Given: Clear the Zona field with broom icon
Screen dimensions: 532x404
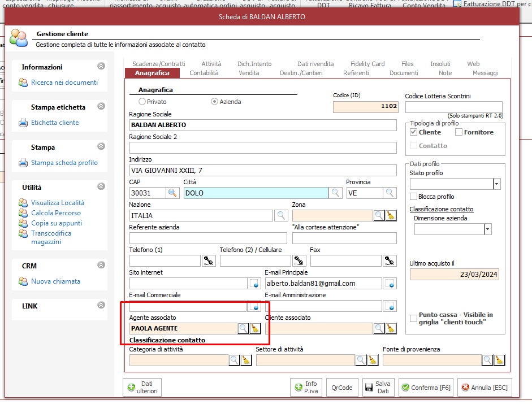Looking at the screenshot, I should click(x=391, y=215).
